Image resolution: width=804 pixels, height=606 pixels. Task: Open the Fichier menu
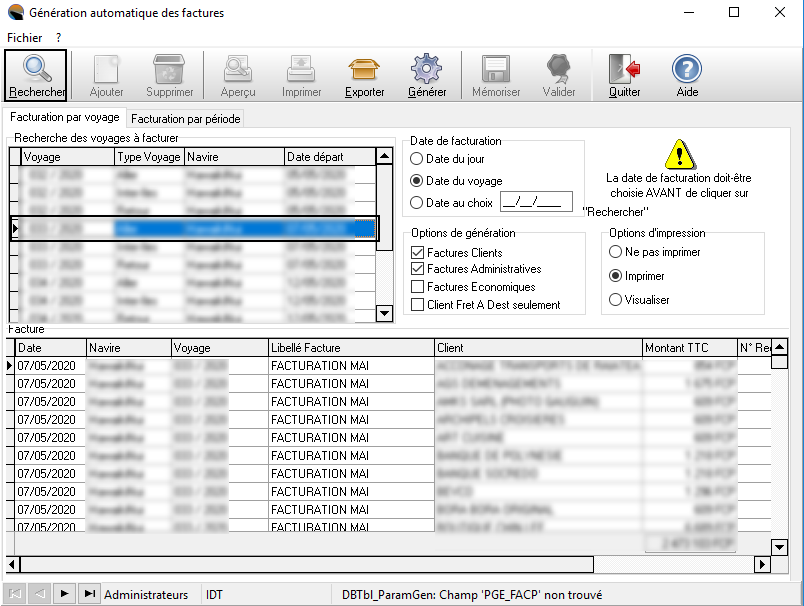24,37
